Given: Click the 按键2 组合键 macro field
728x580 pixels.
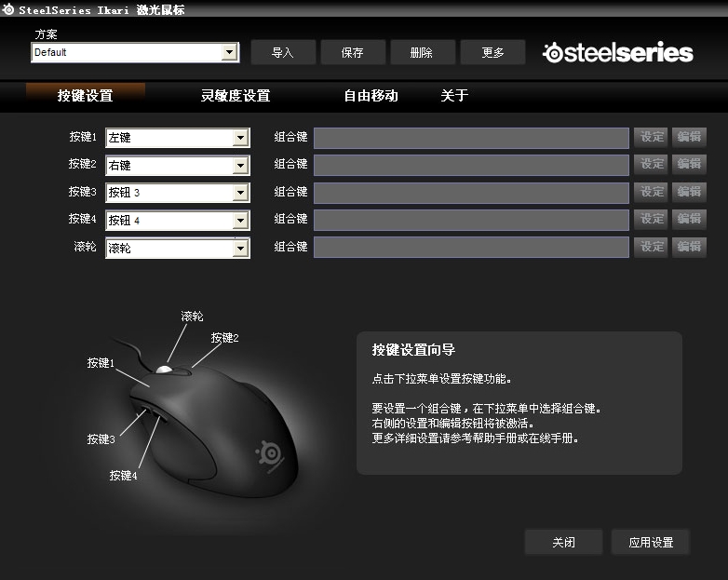Looking at the screenshot, I should (x=471, y=166).
